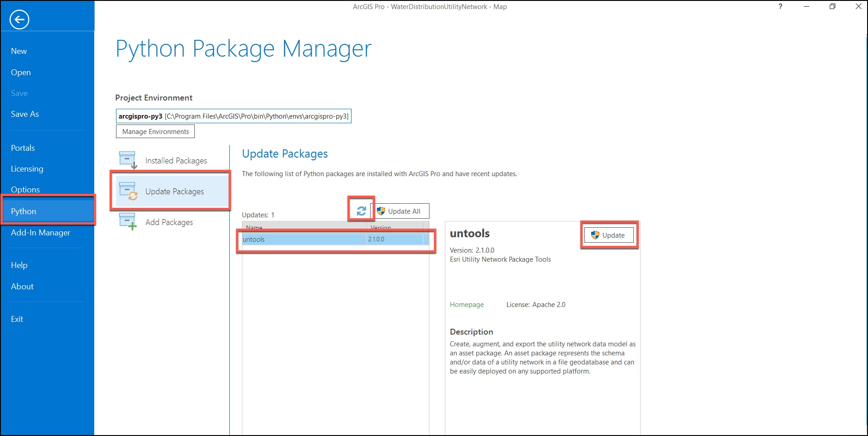Open the untools Homepage link
Screen dimensions: 868x436
(467, 305)
